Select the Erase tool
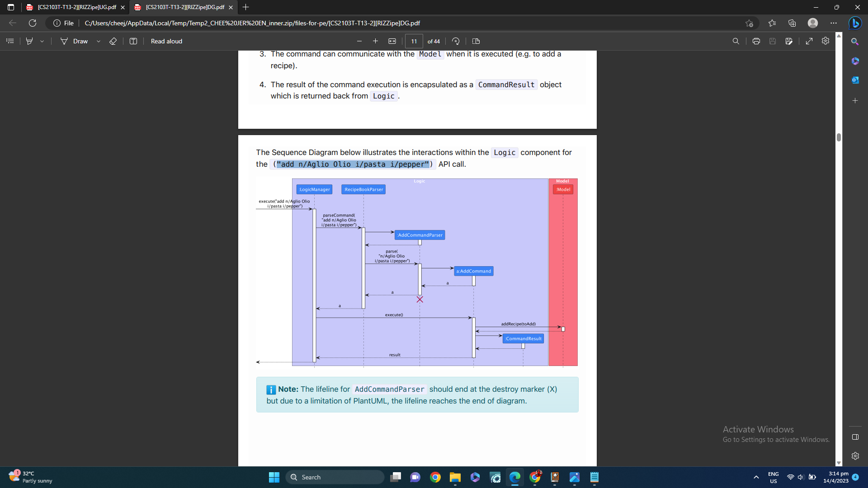The height and width of the screenshot is (488, 868). (113, 41)
